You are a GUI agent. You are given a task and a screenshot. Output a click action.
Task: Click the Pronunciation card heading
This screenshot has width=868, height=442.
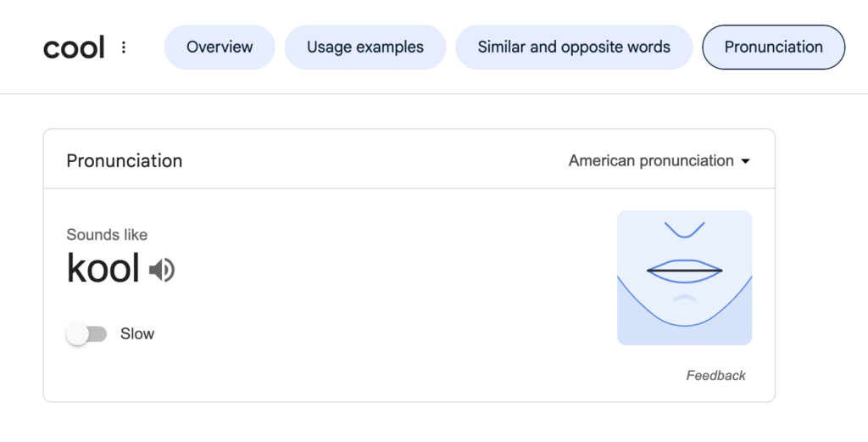coord(125,161)
